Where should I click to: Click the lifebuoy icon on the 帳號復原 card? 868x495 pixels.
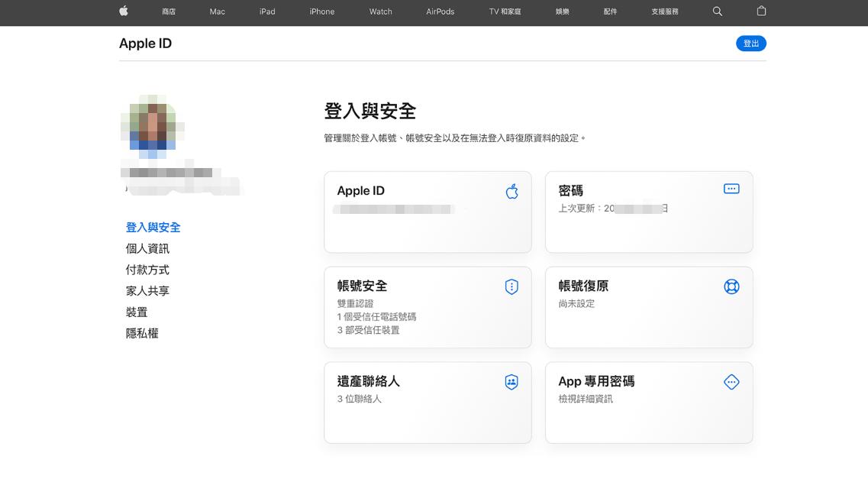731,286
